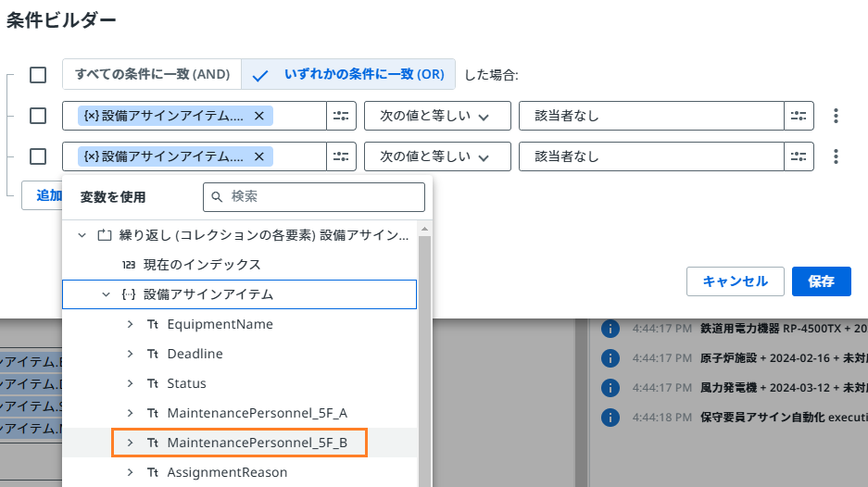Image resolution: width=868 pixels, height=487 pixels.
Task: Select the 風力発電機 + 2024-03-12 log message
Action: [784, 388]
